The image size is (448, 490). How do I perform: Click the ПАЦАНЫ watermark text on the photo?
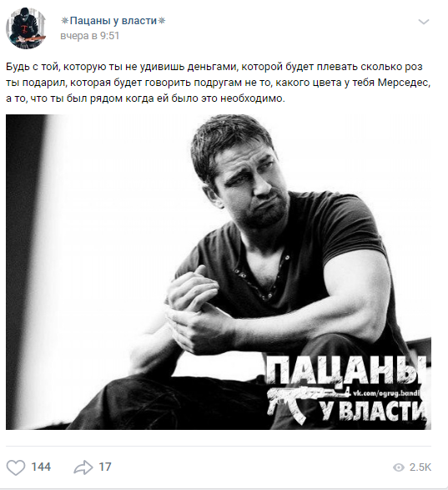coord(346,371)
